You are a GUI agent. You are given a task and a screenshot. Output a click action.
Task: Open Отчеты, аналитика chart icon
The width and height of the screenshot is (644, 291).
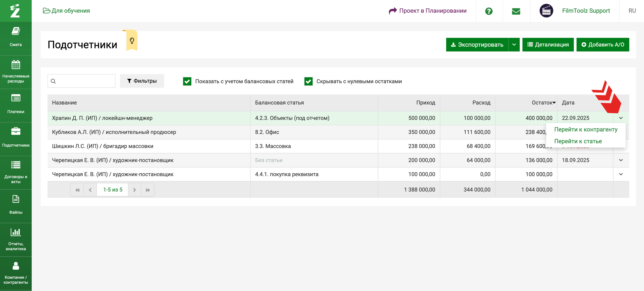[x=15, y=233]
